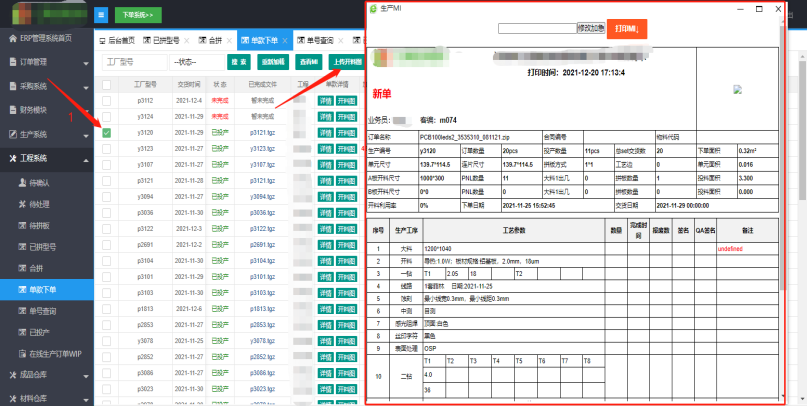This screenshot has height=407, width=808.
Task: Tick the checkbox for row p3112
Action: [107, 101]
